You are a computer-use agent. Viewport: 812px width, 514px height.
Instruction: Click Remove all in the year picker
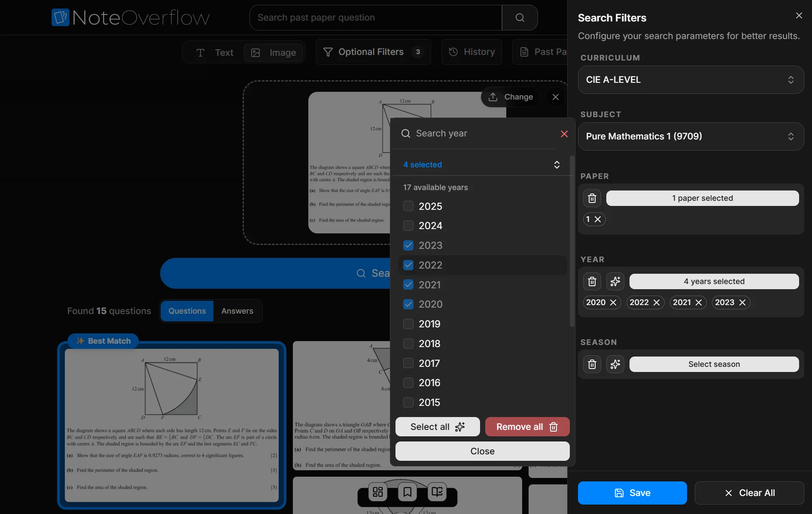[527, 426]
